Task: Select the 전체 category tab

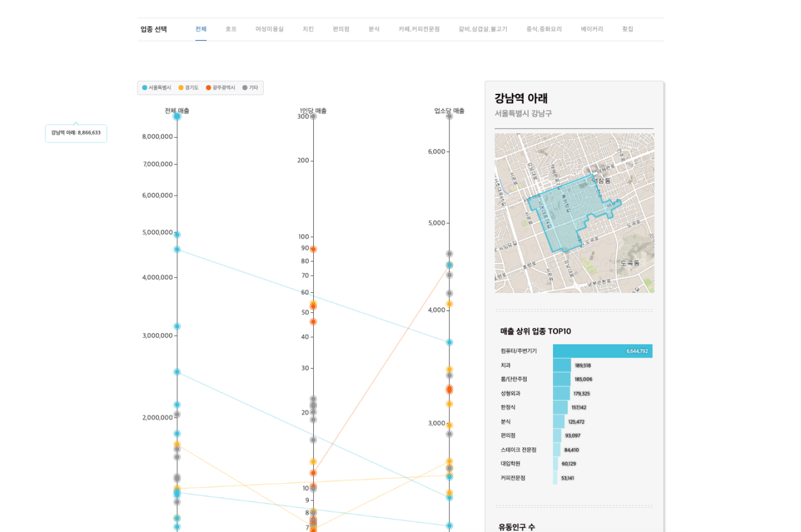Action: point(201,29)
